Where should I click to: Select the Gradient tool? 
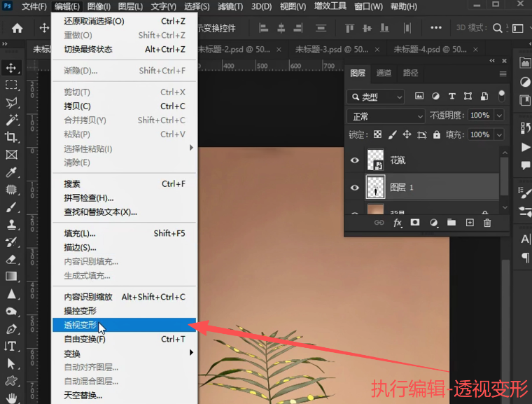click(x=11, y=277)
